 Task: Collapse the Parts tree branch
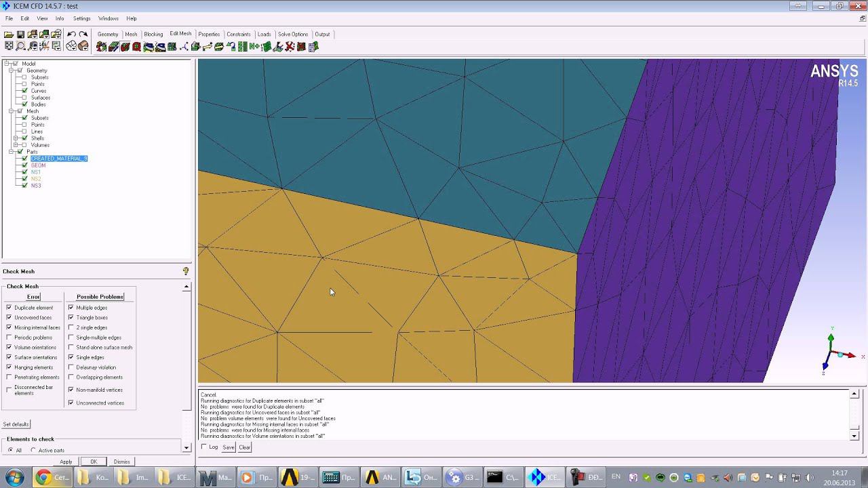point(11,152)
